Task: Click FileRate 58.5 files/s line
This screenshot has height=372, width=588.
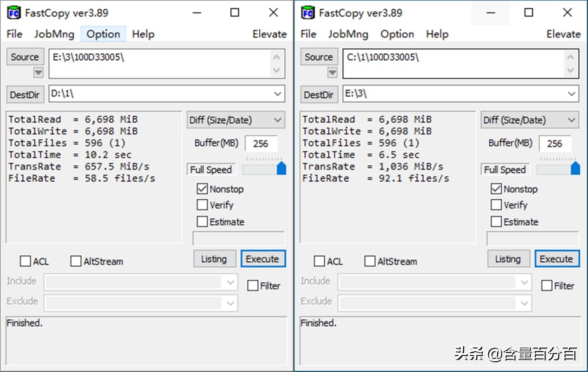Action: (x=82, y=178)
